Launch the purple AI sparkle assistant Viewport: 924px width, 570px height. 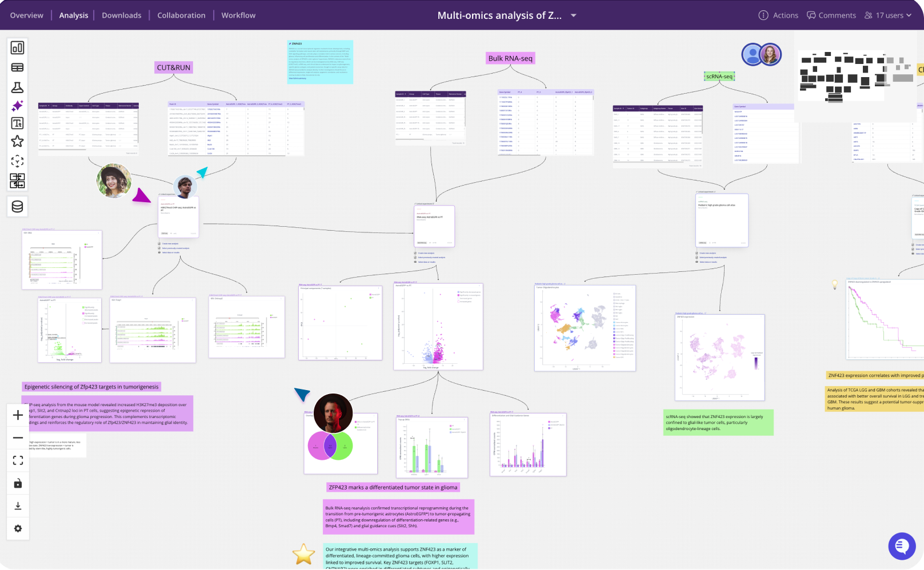pyautogui.click(x=17, y=106)
